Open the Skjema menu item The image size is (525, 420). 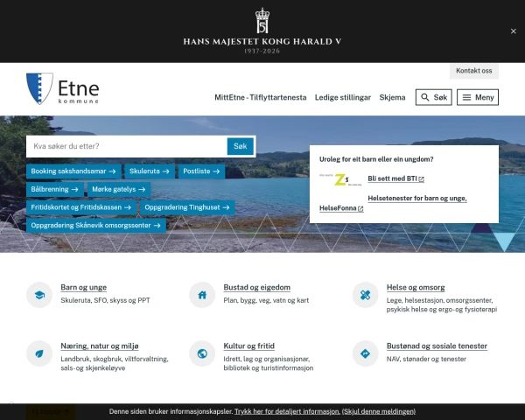coord(392,97)
